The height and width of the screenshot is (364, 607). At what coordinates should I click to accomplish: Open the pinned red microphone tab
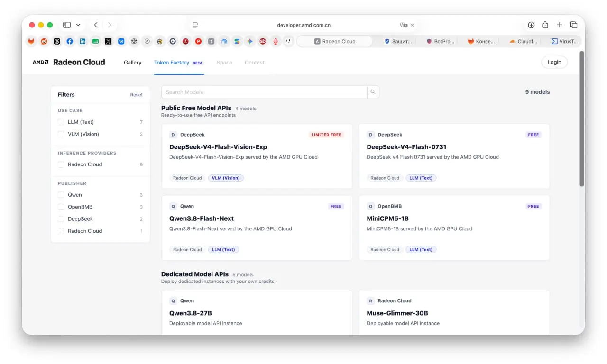(276, 41)
